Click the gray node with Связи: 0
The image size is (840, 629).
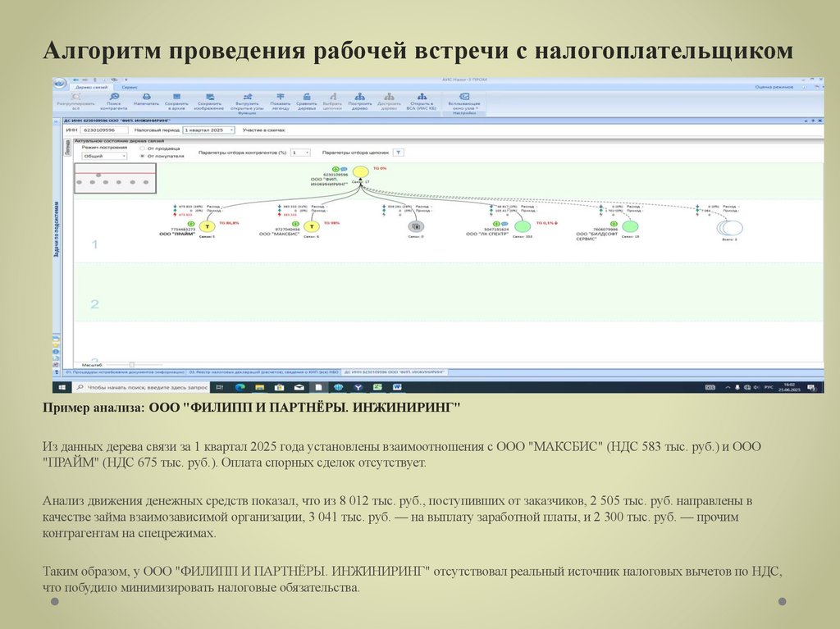416,226
